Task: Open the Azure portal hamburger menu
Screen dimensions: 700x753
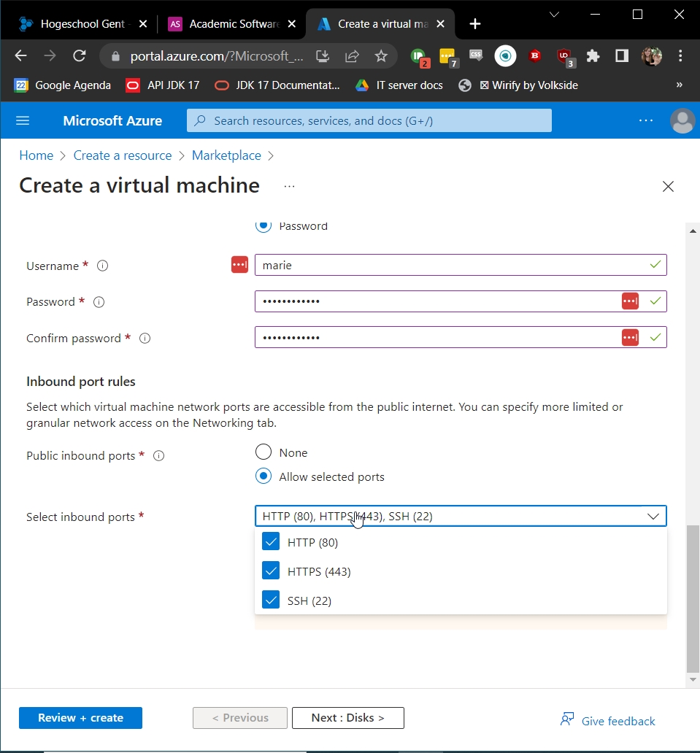Action: 23,120
